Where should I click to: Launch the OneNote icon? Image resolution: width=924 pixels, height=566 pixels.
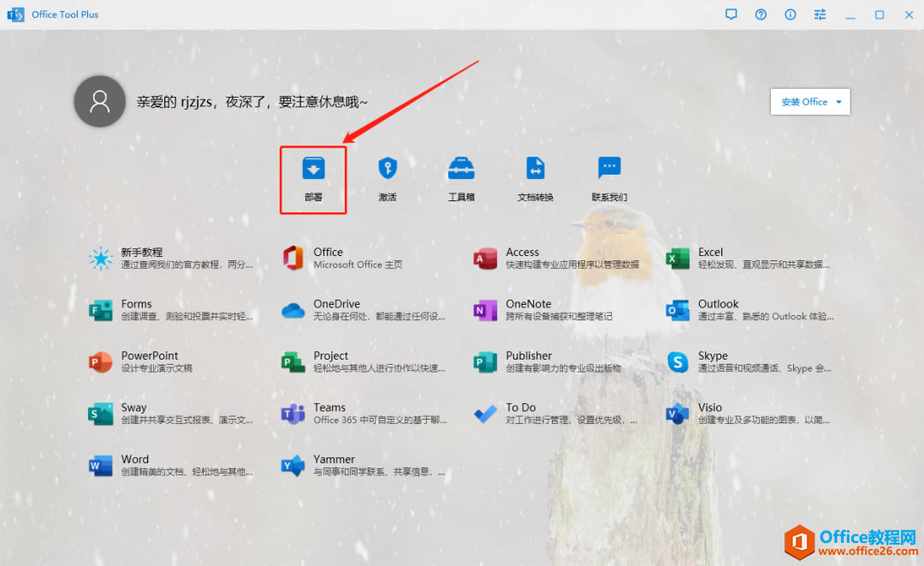click(485, 310)
